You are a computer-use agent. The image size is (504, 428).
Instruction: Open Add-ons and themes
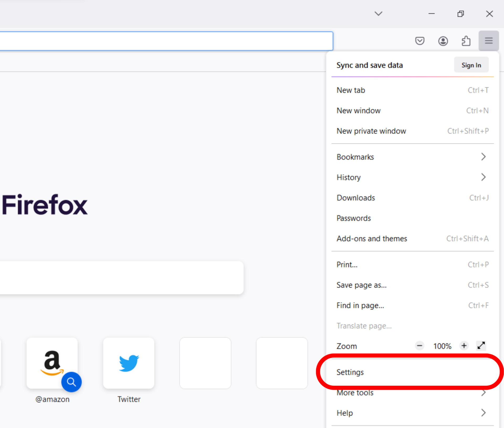click(372, 239)
